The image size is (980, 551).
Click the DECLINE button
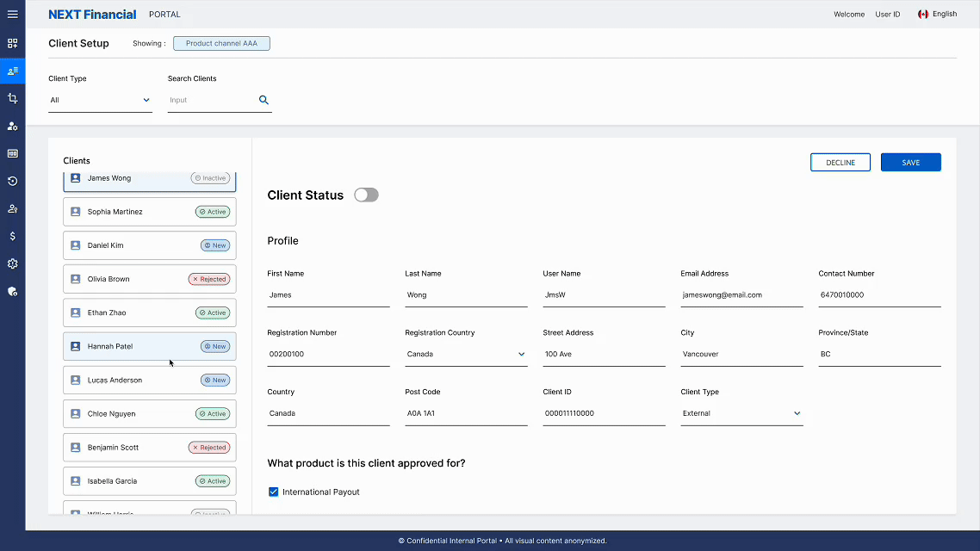pyautogui.click(x=840, y=162)
